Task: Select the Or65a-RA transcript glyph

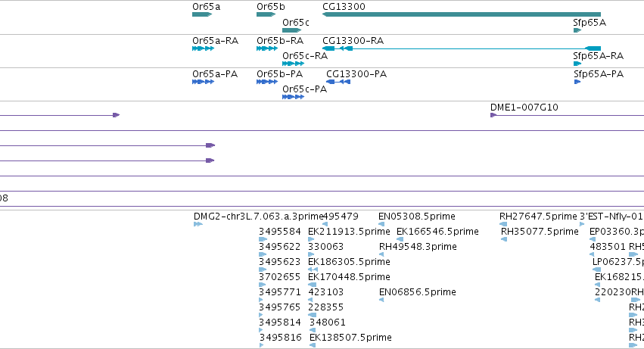Action: pyautogui.click(x=204, y=48)
